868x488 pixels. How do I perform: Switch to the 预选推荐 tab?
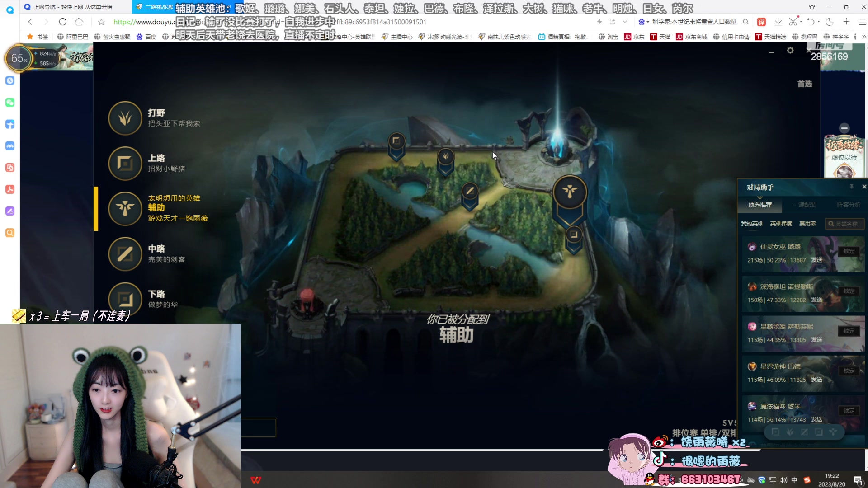(x=759, y=205)
